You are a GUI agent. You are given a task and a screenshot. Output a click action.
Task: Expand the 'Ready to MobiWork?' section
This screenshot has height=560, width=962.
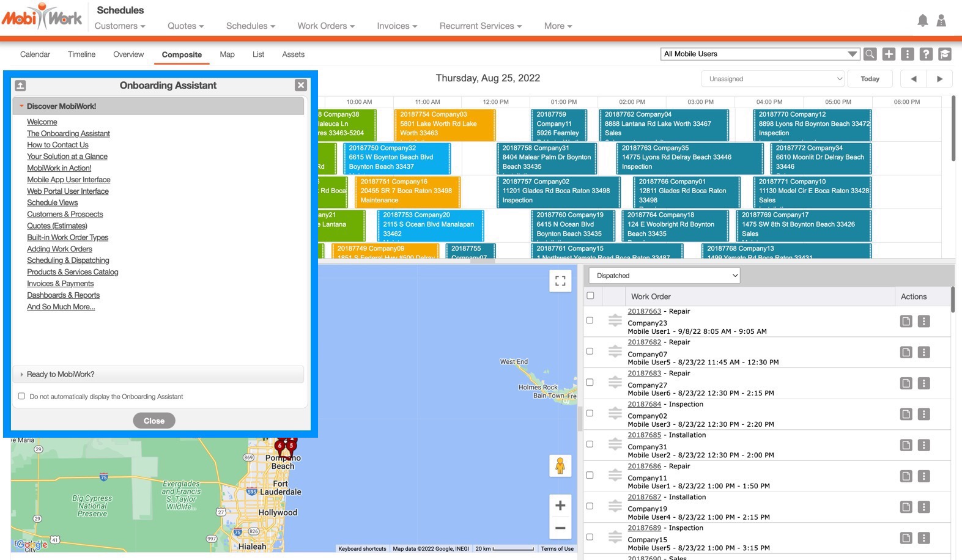pos(61,374)
